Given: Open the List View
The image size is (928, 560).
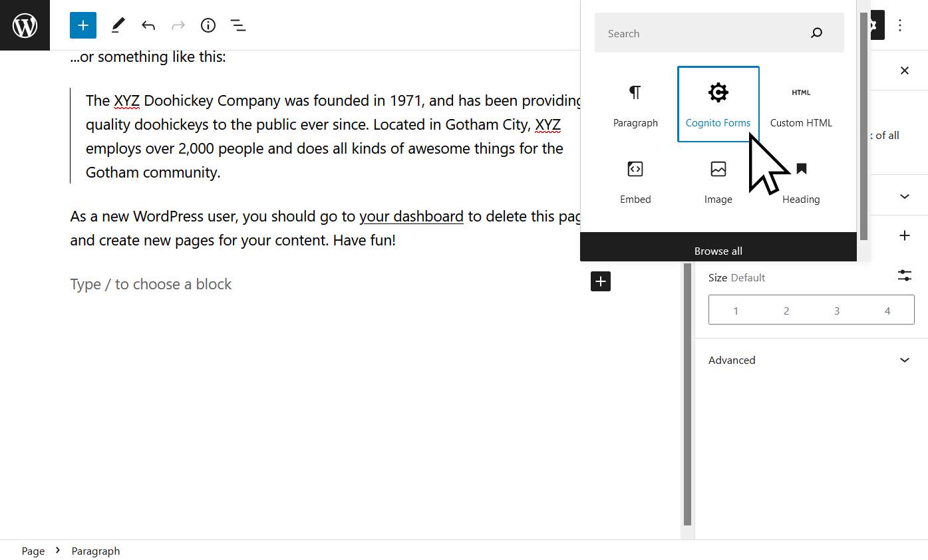Looking at the screenshot, I should (x=238, y=25).
